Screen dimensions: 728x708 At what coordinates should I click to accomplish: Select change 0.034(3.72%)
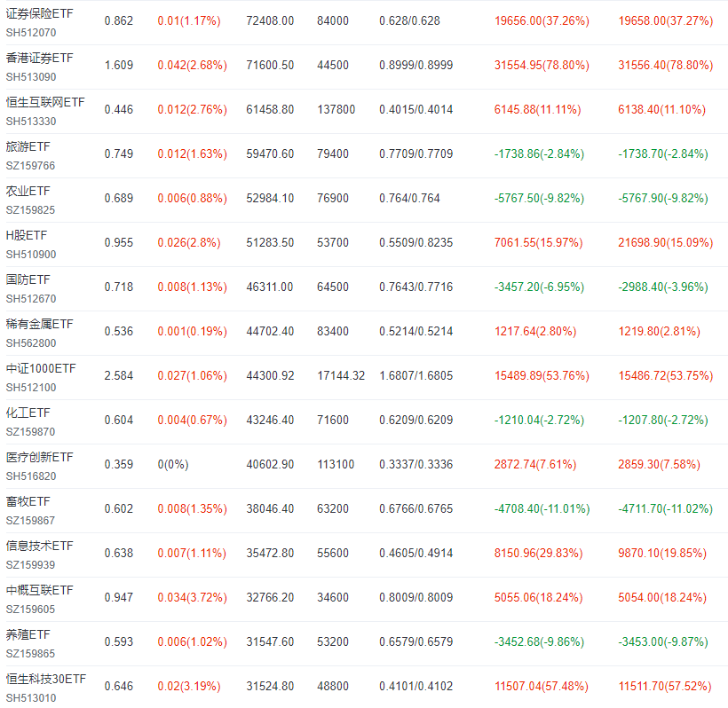tap(193, 598)
